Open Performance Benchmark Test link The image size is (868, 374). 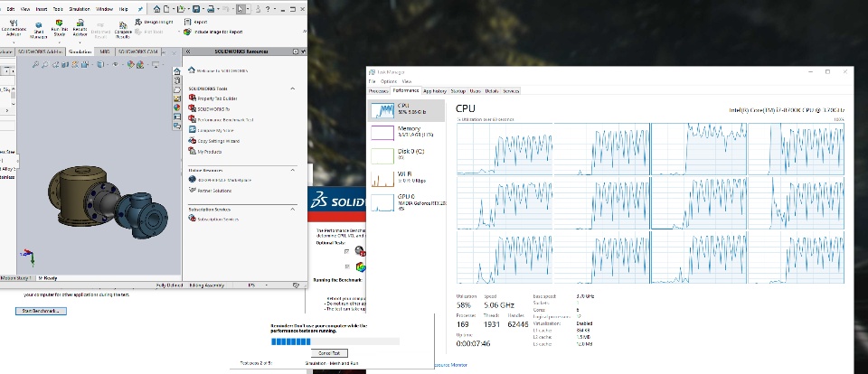pos(225,119)
